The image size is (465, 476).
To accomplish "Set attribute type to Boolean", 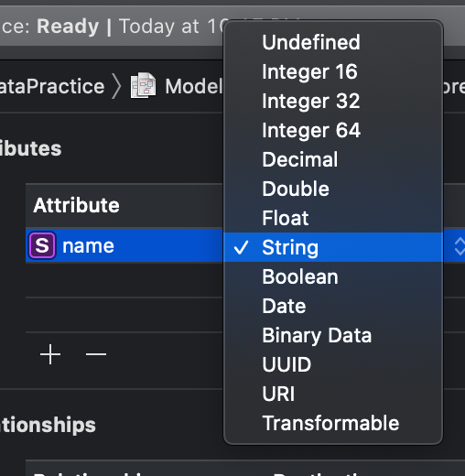I will tap(333, 276).
